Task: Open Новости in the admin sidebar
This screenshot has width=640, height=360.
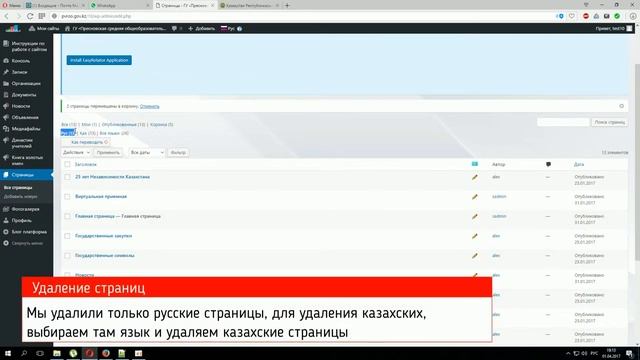Action: (x=20, y=106)
